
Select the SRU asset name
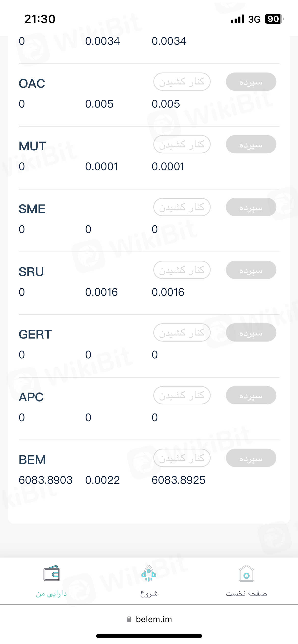coord(31,272)
